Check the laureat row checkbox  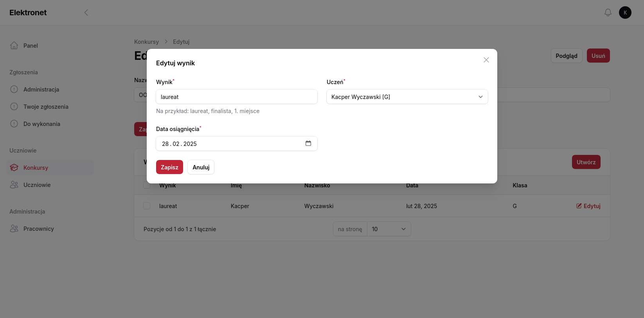(x=147, y=206)
